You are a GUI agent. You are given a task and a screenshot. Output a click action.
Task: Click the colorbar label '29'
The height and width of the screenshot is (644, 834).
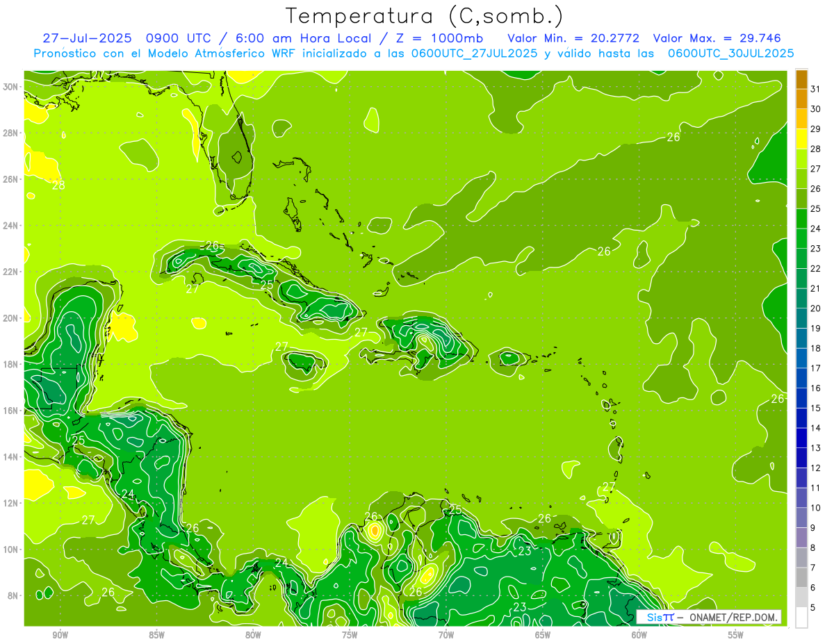pos(816,129)
